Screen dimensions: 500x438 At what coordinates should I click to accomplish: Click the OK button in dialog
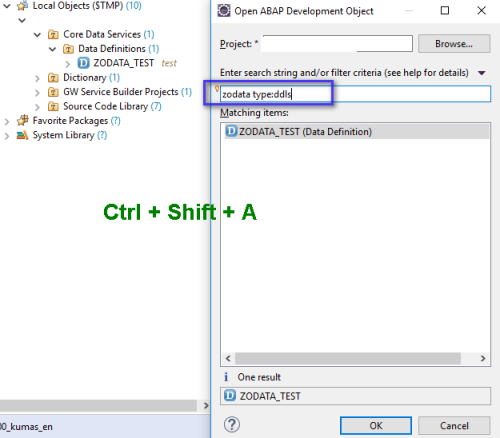click(x=376, y=426)
